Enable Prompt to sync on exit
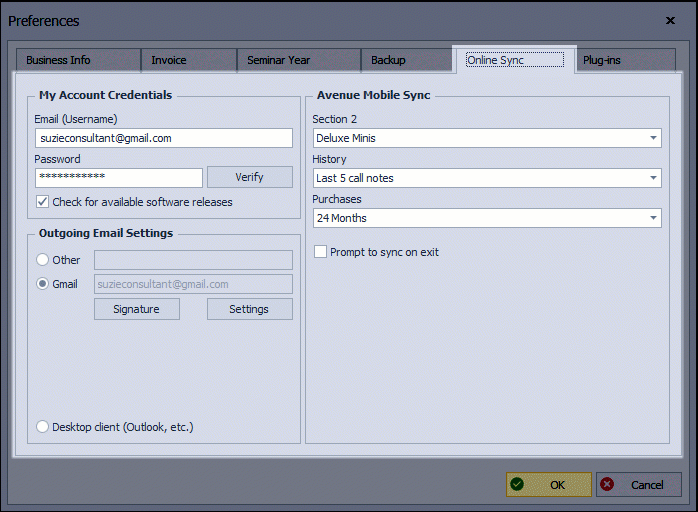This screenshot has height=512, width=698. point(321,252)
